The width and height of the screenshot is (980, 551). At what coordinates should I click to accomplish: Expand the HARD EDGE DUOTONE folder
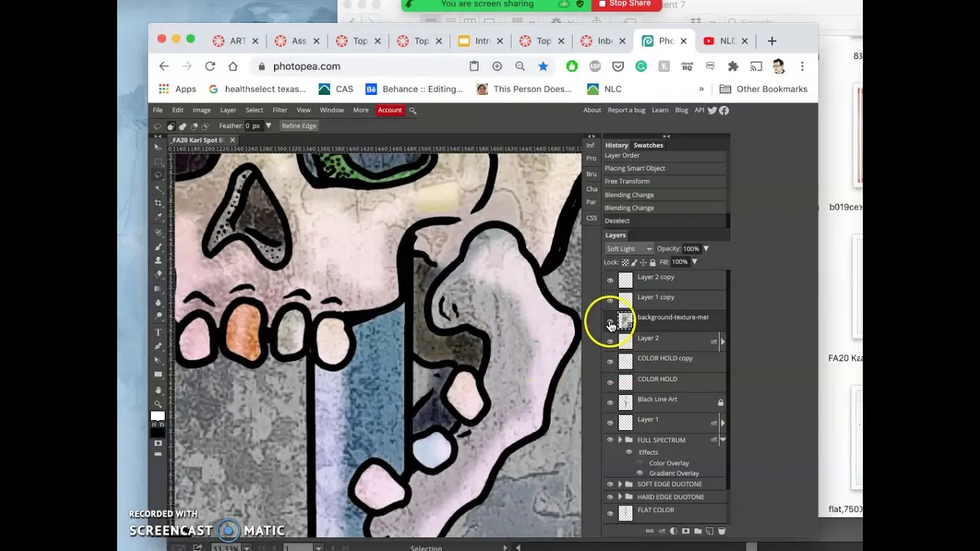620,497
